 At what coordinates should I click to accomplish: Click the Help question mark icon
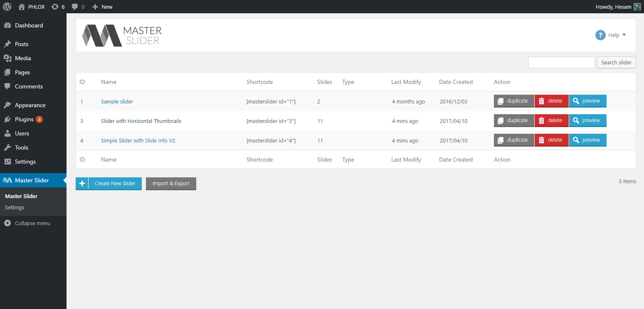click(600, 35)
